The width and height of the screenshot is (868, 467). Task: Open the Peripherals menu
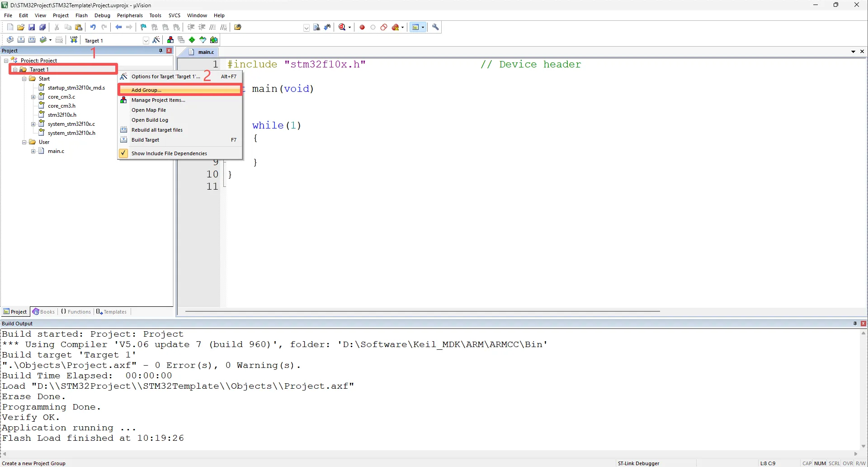tap(130, 15)
